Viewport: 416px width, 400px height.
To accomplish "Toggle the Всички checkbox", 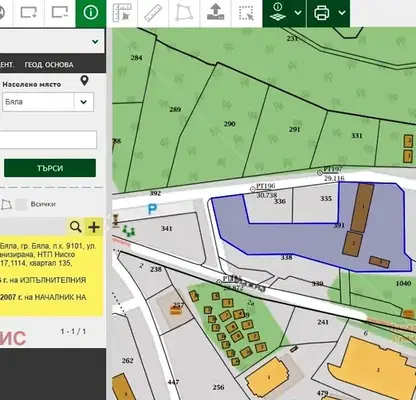I will pyautogui.click(x=22, y=204).
